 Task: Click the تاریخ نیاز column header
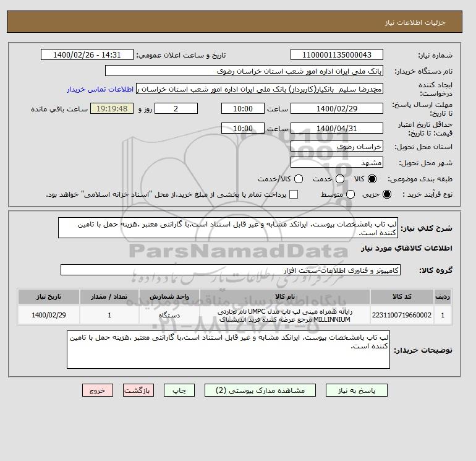click(x=49, y=296)
